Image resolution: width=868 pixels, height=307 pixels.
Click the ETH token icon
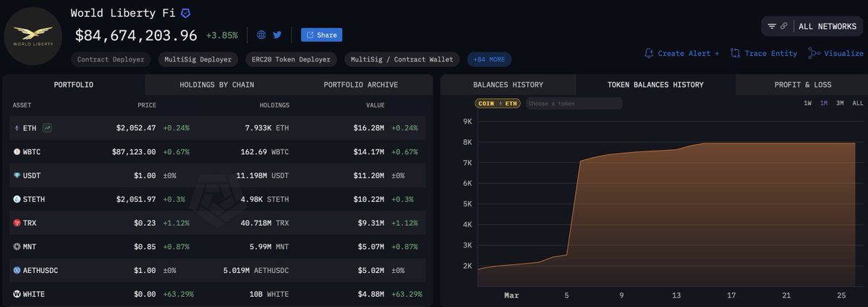click(17, 128)
